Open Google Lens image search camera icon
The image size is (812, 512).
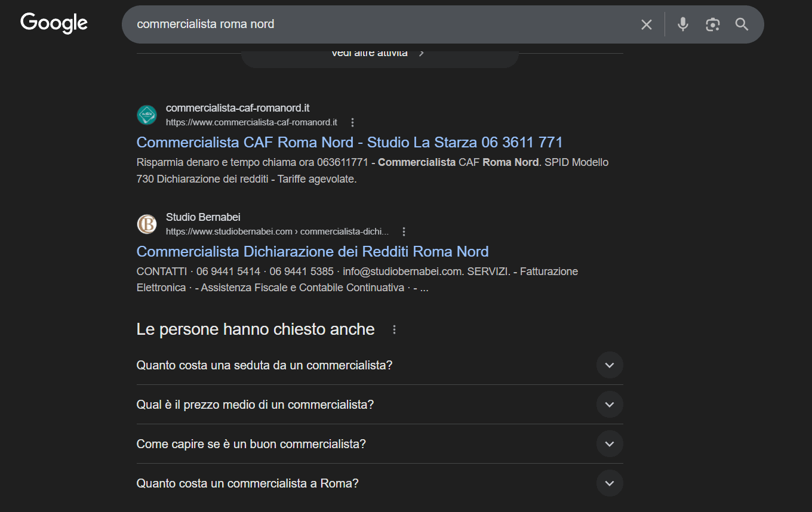(712, 24)
